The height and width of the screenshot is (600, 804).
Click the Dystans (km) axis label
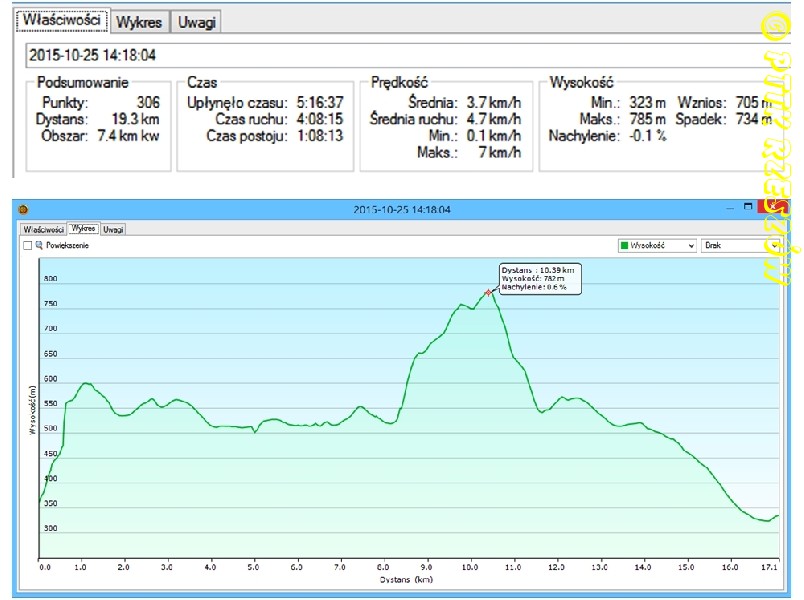(406, 579)
